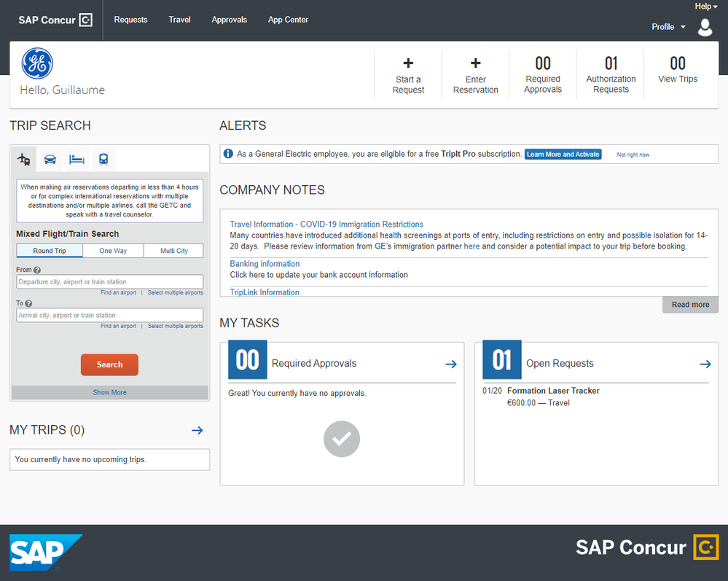Click the user avatar icon
The height and width of the screenshot is (581, 728).
click(705, 28)
